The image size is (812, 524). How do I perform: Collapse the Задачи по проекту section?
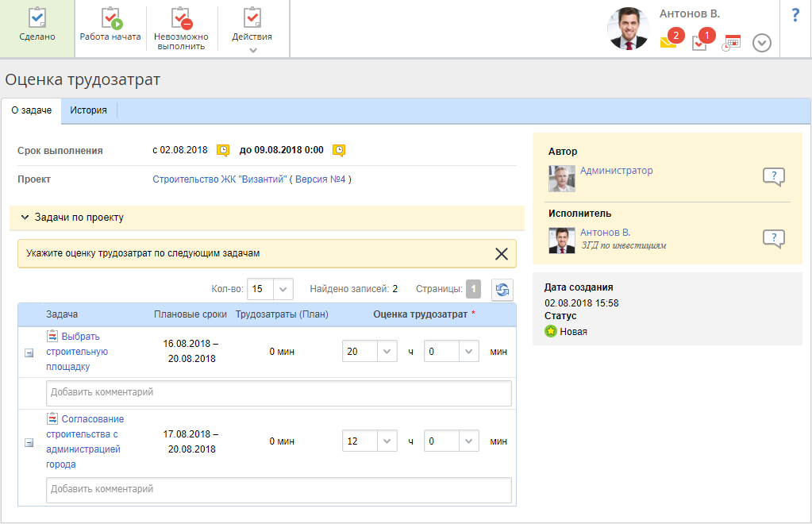click(x=25, y=218)
